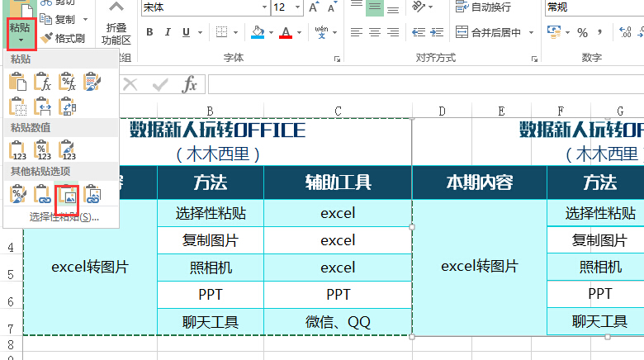Open Insert Function fx button
The width and height of the screenshot is (644, 360).
pos(190,84)
